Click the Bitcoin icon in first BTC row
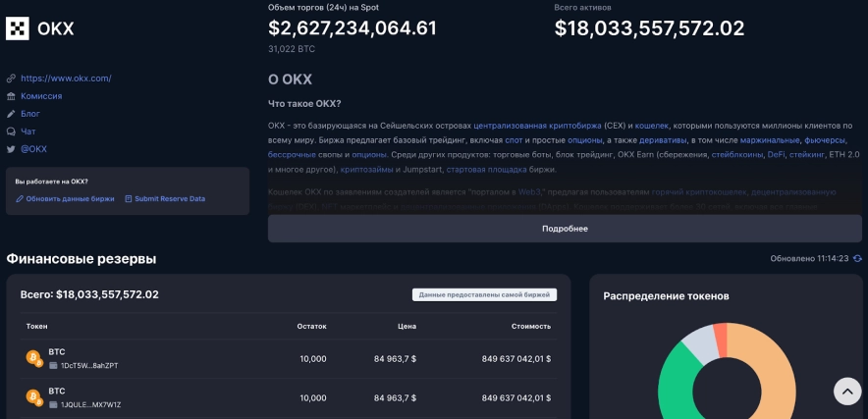The image size is (868, 419). pyautogui.click(x=32, y=358)
